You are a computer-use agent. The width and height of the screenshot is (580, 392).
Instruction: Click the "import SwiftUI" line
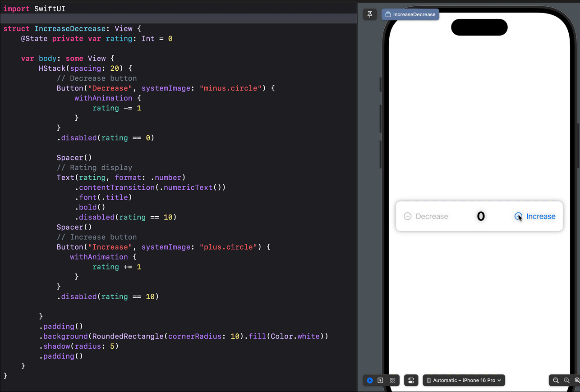[34, 9]
